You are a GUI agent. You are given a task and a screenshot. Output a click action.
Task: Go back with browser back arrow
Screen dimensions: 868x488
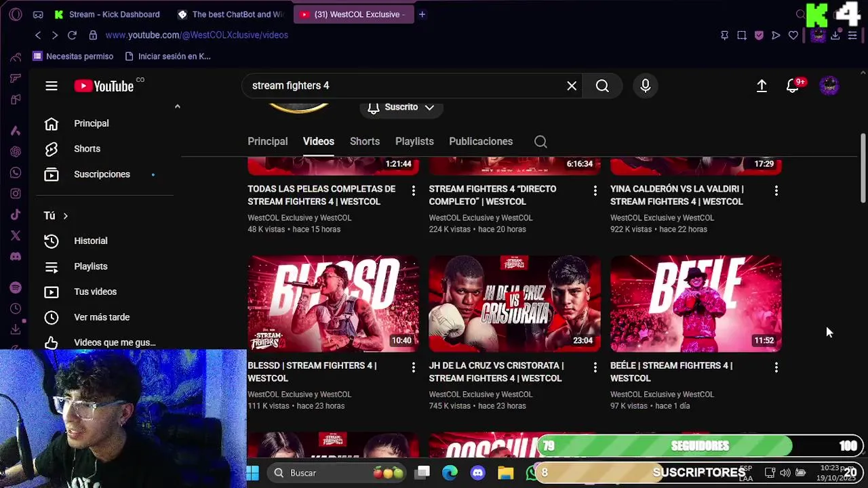pos(38,35)
